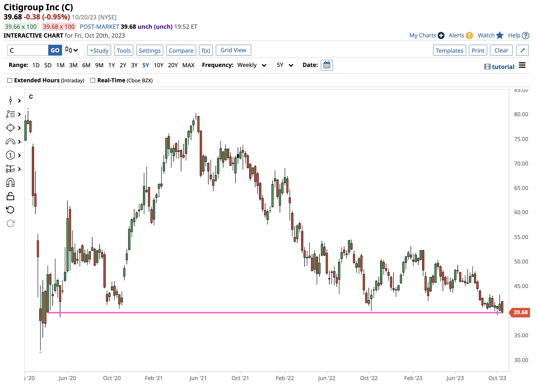Click the Help question mark icon

pos(526,36)
